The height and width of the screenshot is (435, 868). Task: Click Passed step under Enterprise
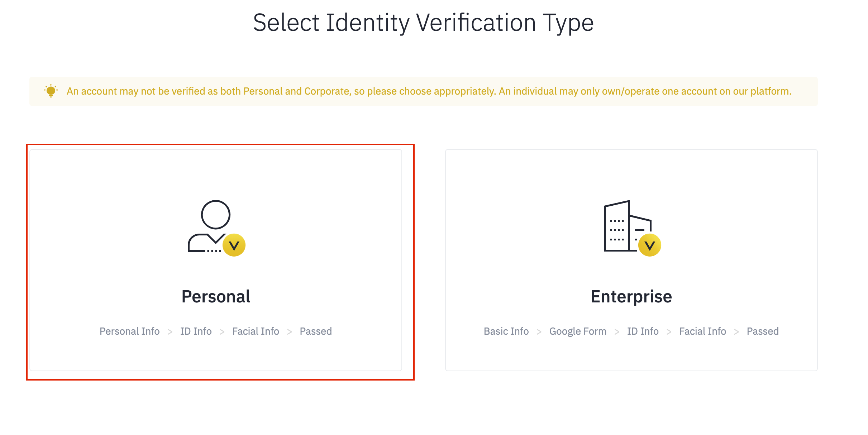763,331
